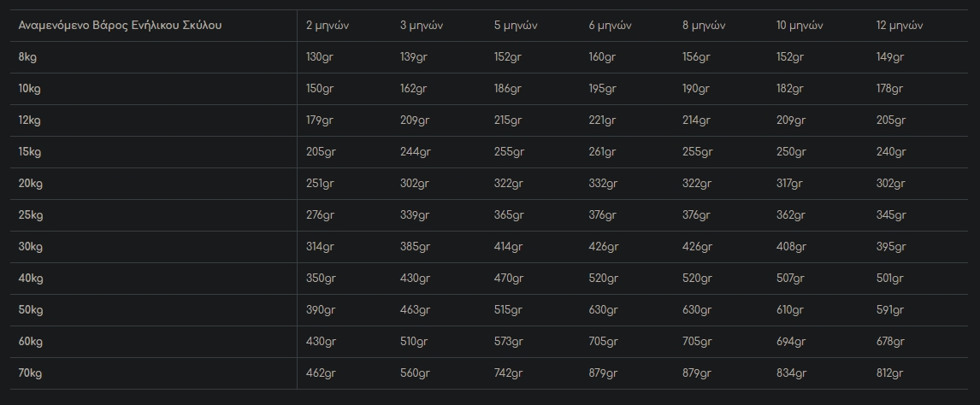Viewport: 980px width, 405px height.
Task: Click the 15kg row label
Action: click(30, 152)
